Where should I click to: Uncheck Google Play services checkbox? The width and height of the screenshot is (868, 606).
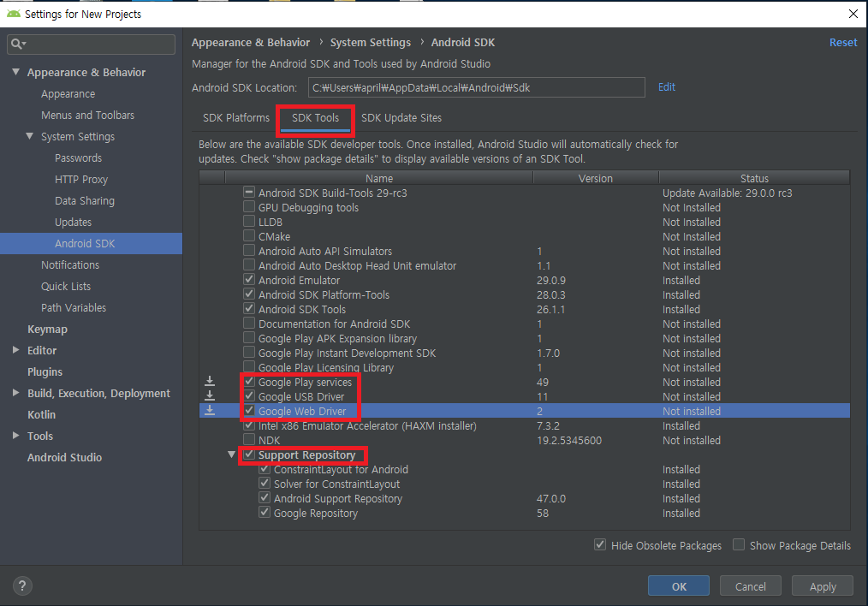click(249, 381)
